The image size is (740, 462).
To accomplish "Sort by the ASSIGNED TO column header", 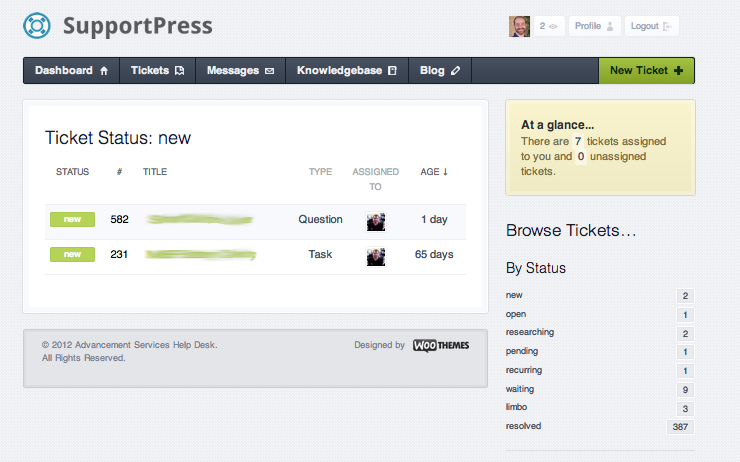I will click(x=376, y=179).
